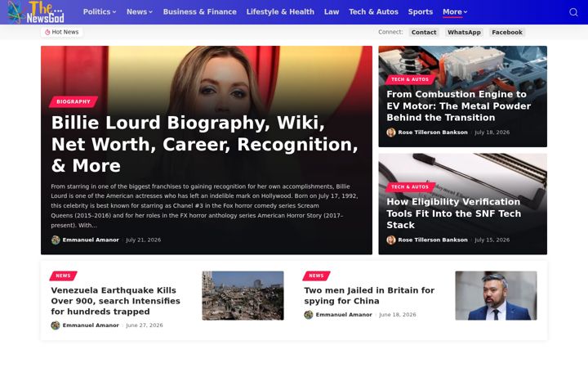
Task: Expand the News dropdown in navigation
Action: [140, 12]
